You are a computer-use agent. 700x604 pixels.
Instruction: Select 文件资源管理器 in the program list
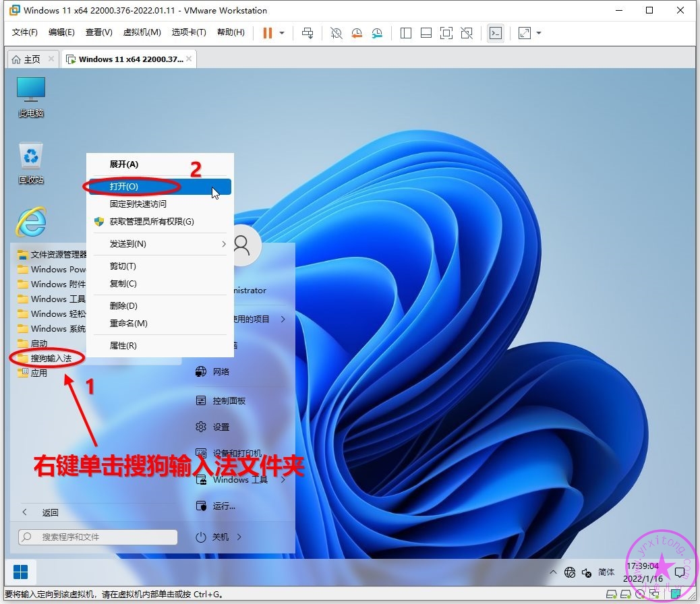click(51, 254)
